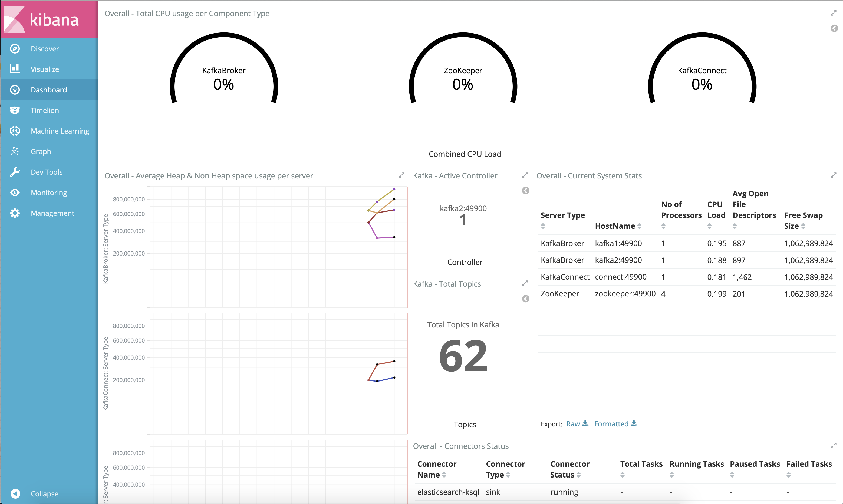Image resolution: width=843 pixels, height=504 pixels.
Task: Toggle legend on Total CPU usage panel
Action: [x=834, y=28]
